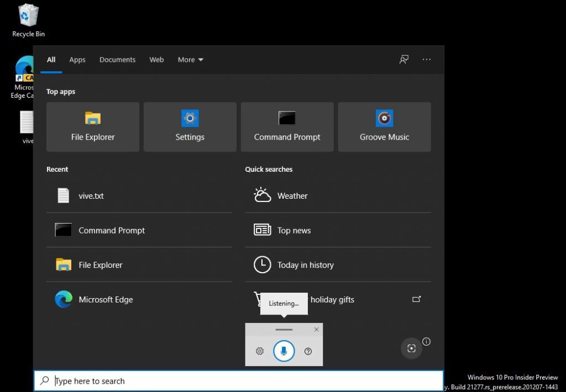The image size is (566, 392).
Task: Open vive.txt from Recent list
Action: point(139,195)
